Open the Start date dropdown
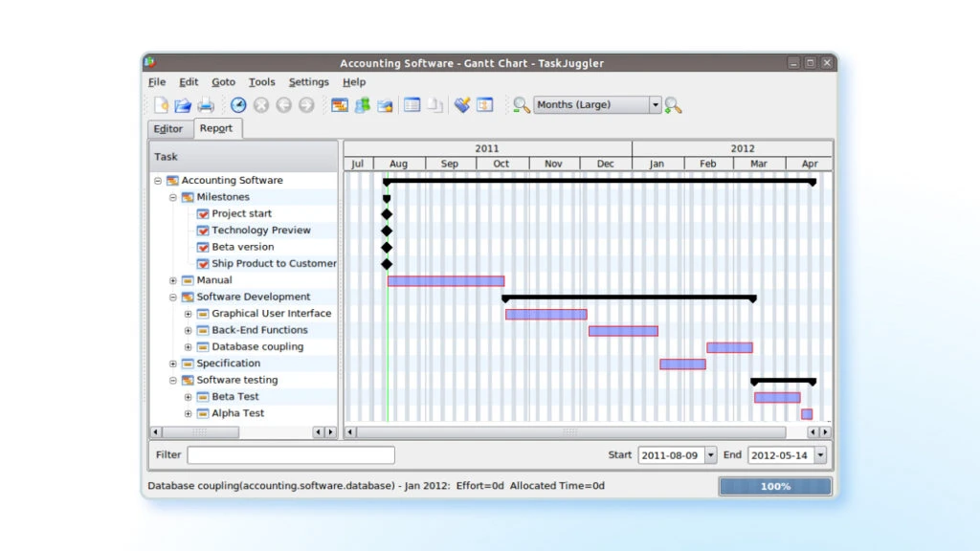 710,455
